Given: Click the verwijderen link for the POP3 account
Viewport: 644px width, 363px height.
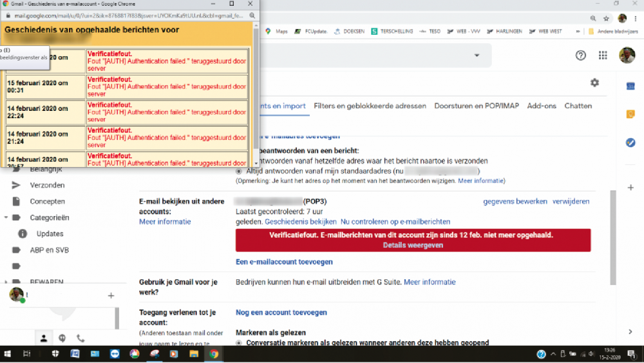Looking at the screenshot, I should 571,201.
